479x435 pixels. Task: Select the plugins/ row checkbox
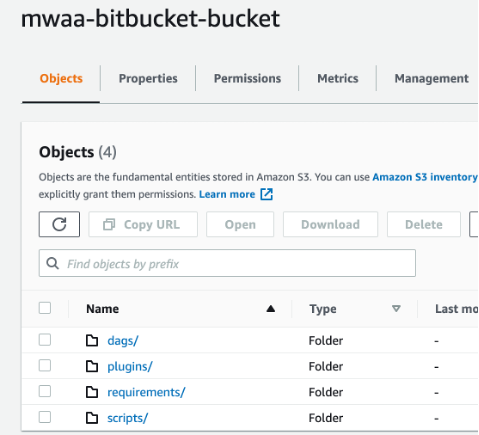click(x=45, y=366)
